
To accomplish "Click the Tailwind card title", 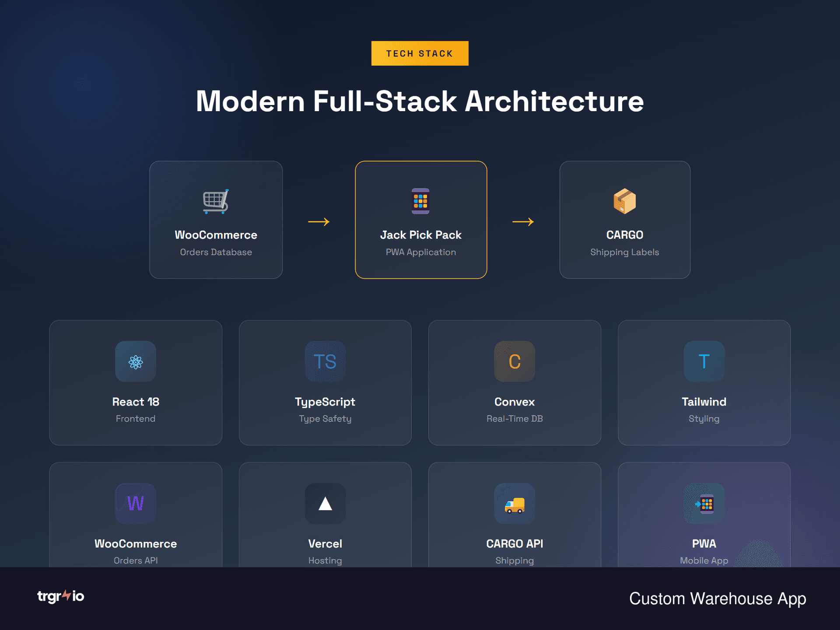I will (704, 402).
